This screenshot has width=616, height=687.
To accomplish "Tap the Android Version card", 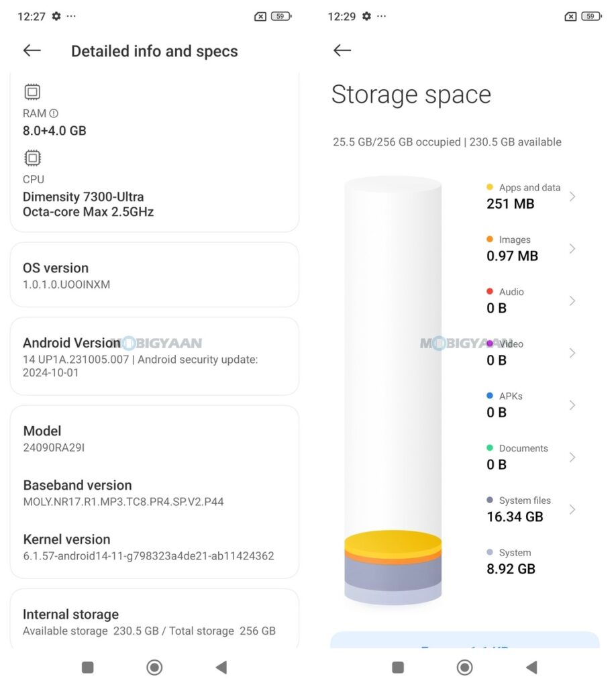I will (x=154, y=356).
